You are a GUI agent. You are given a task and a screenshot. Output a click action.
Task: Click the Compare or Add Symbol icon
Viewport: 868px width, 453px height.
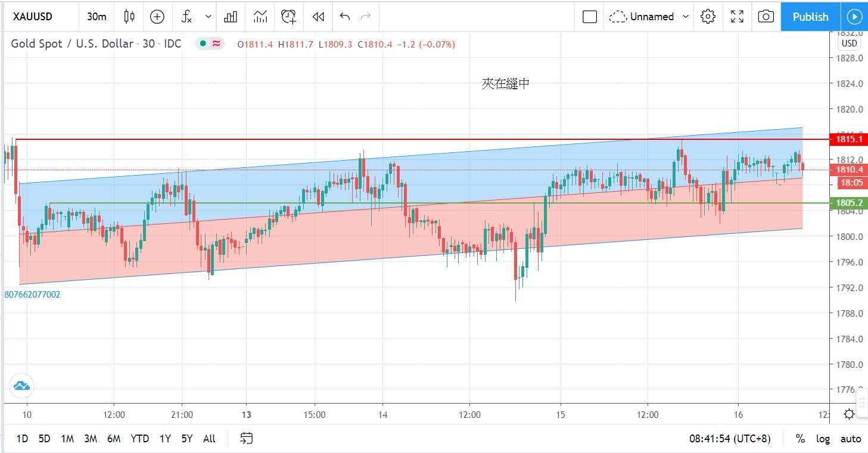[157, 17]
